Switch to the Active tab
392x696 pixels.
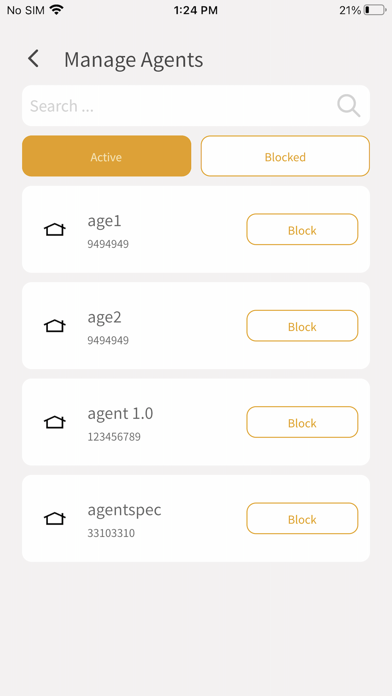tap(107, 156)
